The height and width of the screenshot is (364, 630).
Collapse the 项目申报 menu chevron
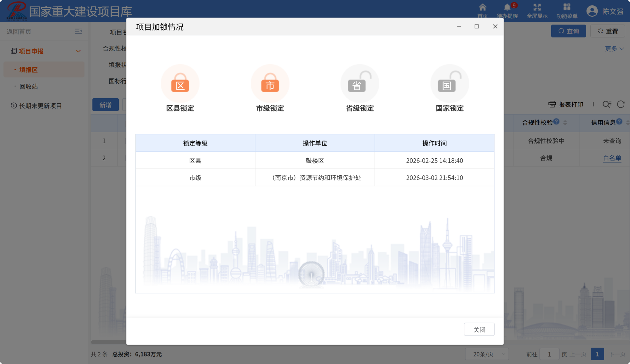pos(78,51)
